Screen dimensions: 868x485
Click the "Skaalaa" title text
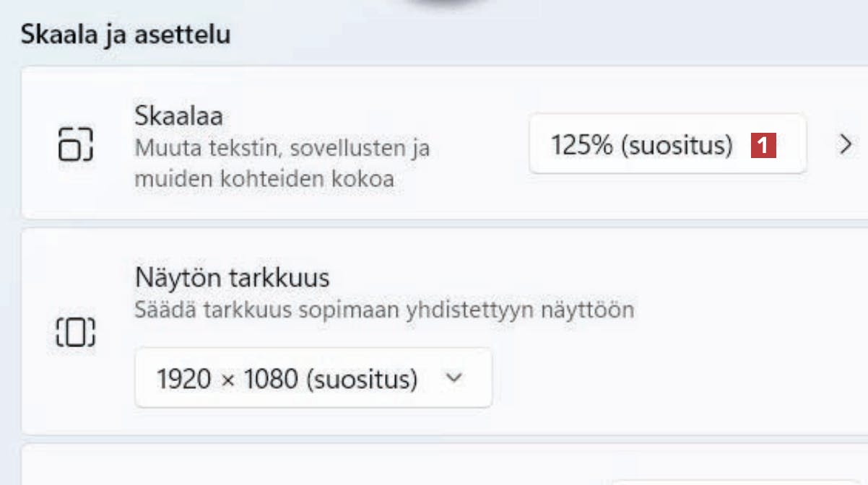point(178,115)
